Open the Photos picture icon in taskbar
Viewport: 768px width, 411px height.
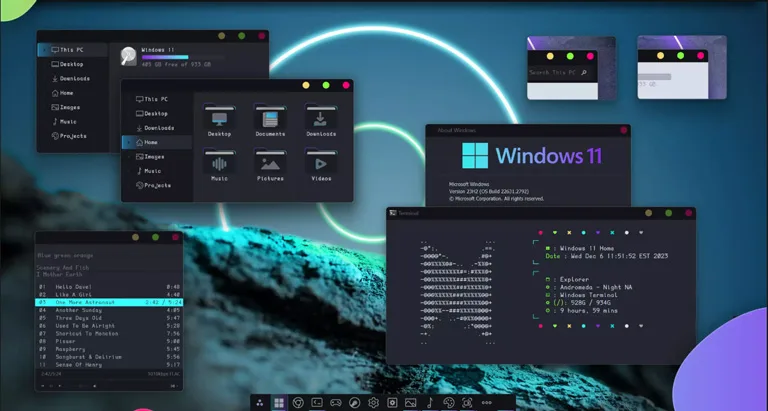(410, 403)
